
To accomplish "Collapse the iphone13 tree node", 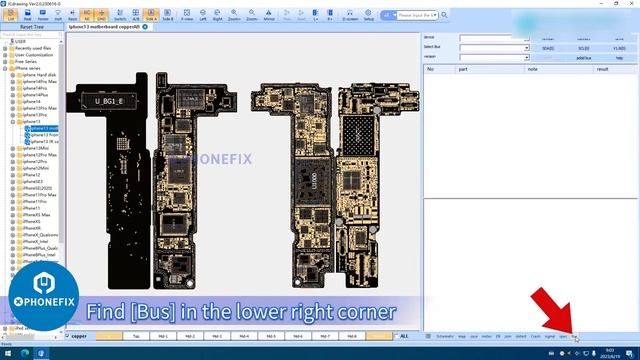I will [x=13, y=122].
